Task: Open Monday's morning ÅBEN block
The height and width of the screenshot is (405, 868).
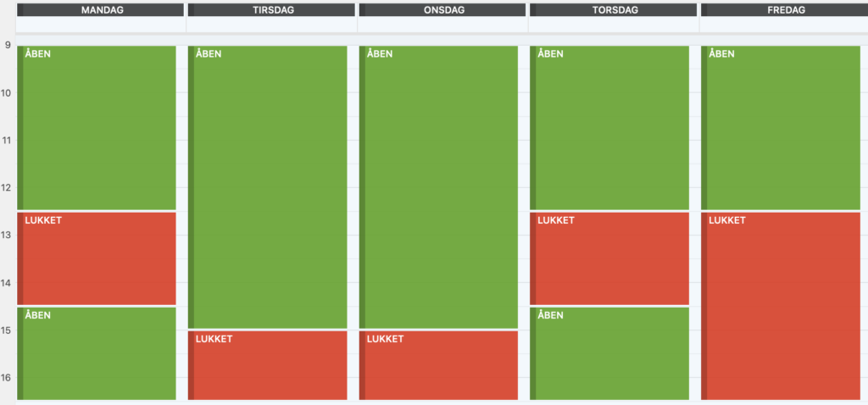Action: [x=97, y=127]
